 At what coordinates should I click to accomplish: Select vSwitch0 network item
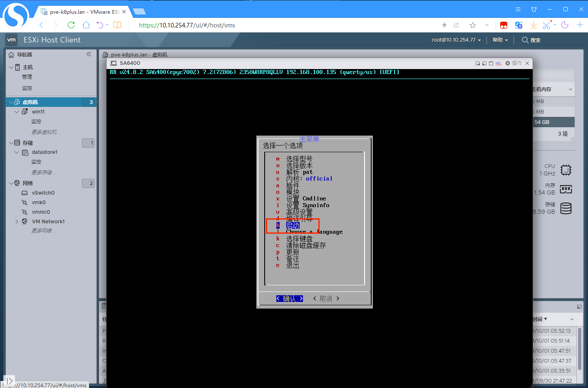[43, 193]
